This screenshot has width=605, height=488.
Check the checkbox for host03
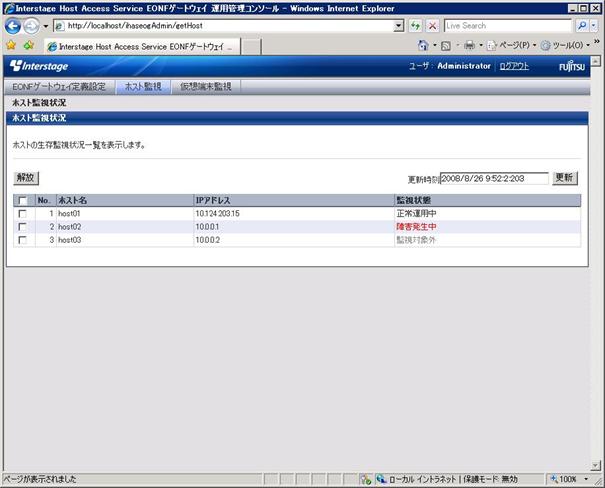click(22, 240)
